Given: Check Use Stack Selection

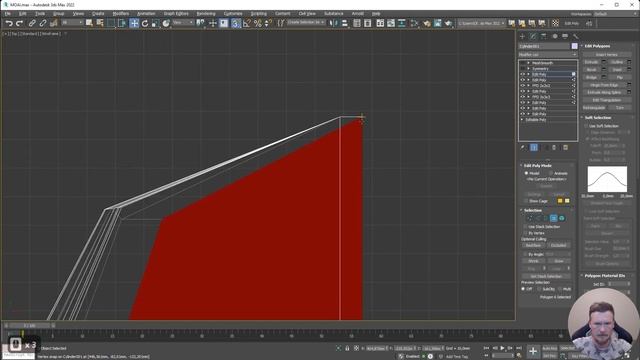Looking at the screenshot, I should 525,227.
